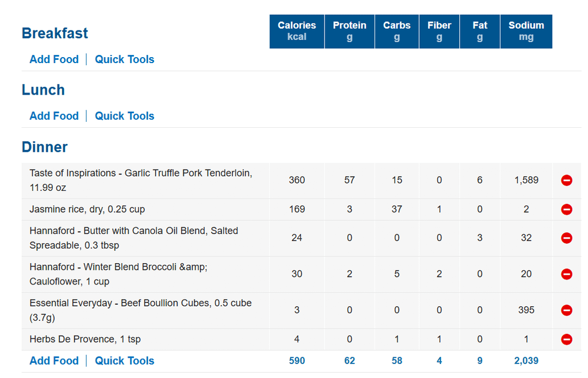This screenshot has height=378, width=588.
Task: Click the Sodium mg column header
Action: [526, 32]
